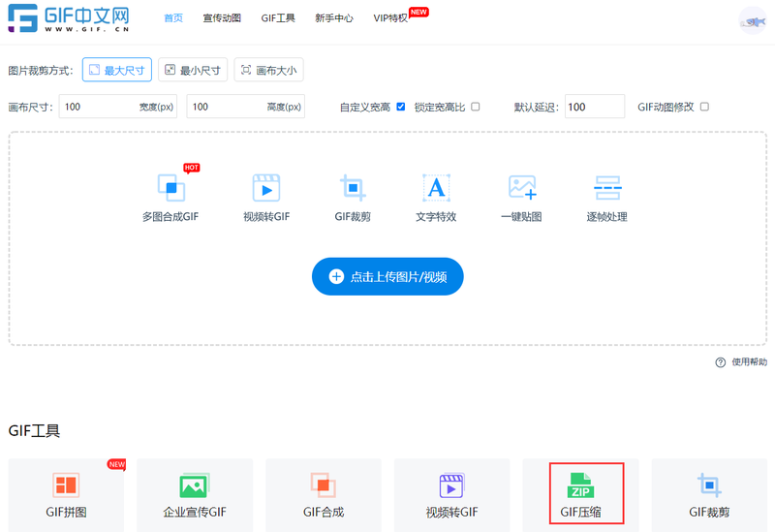The height and width of the screenshot is (532, 775).
Task: Click the 多图合成GIF icon
Action: pos(170,188)
